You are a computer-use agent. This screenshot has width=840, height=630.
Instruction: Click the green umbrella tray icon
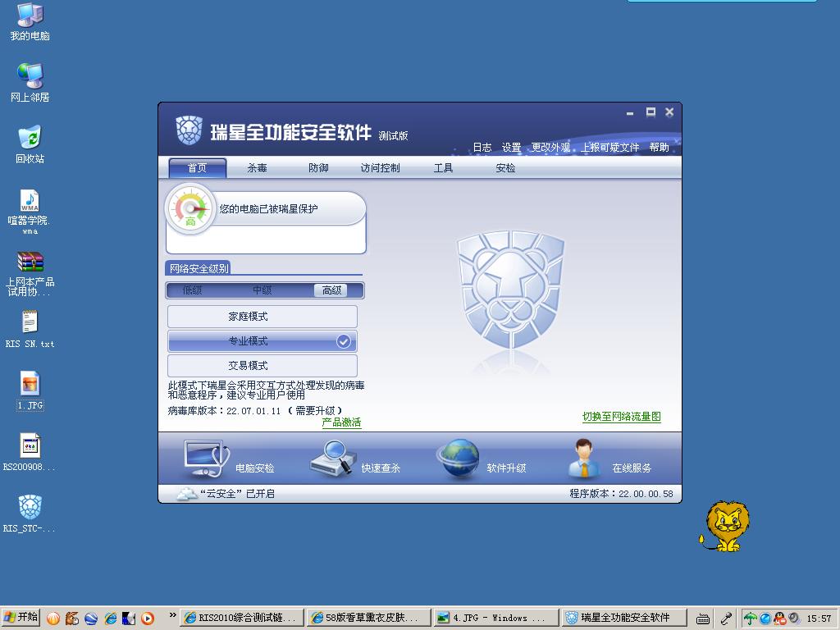[x=751, y=619]
